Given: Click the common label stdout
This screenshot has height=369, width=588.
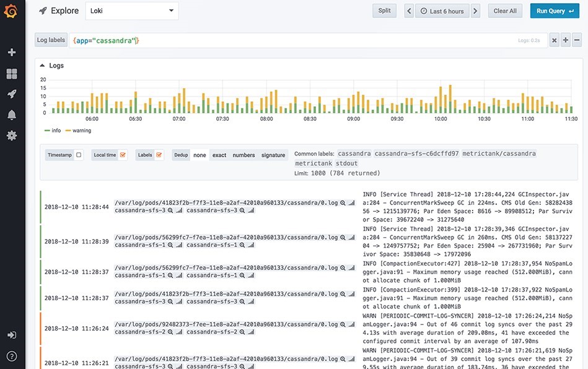Looking at the screenshot, I should [346, 163].
